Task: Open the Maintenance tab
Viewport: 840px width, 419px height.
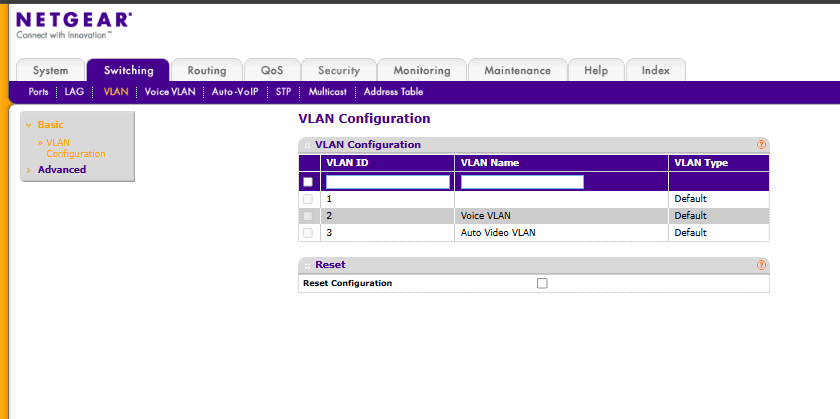Action: point(518,70)
